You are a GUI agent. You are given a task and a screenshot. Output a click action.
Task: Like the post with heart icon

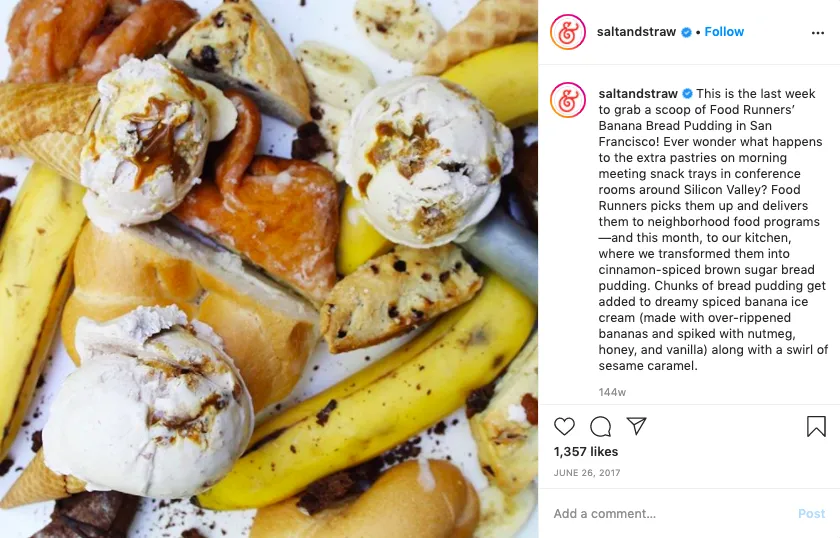pos(564,427)
